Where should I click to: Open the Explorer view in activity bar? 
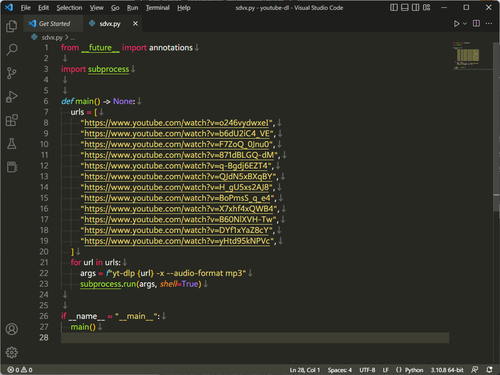pos(12,26)
